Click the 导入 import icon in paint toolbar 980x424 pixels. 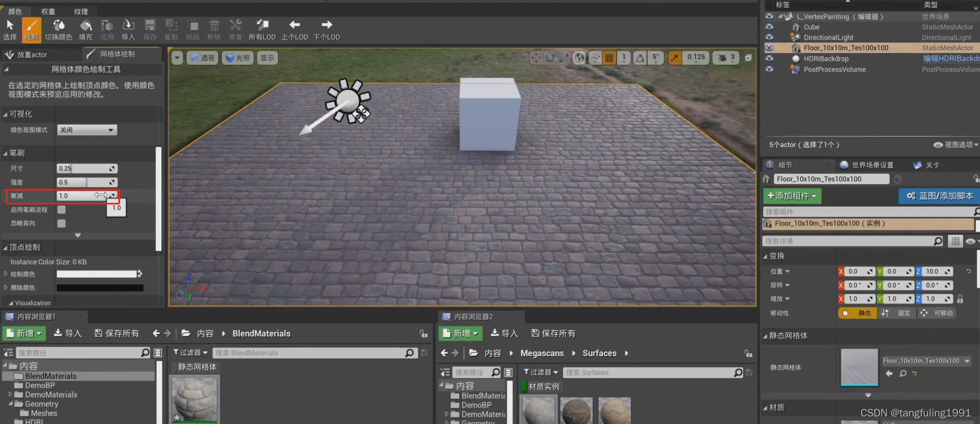[128, 30]
